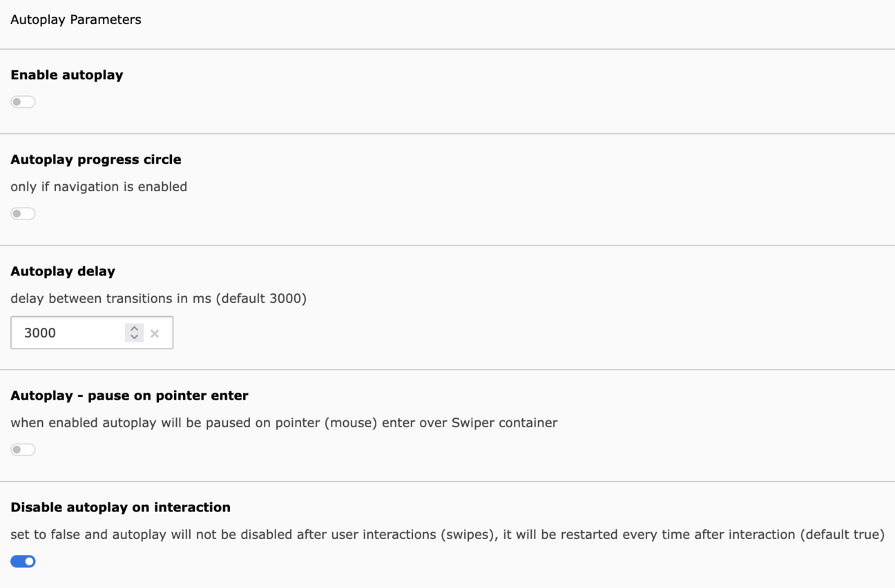This screenshot has width=895, height=588.
Task: Focus the Autoplay delay number field
Action: pos(69,333)
